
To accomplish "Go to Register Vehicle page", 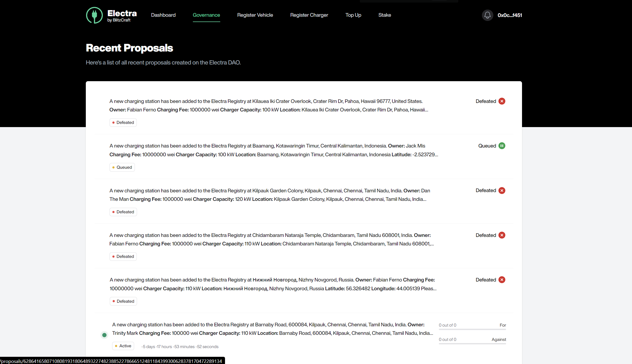I will [x=255, y=15].
